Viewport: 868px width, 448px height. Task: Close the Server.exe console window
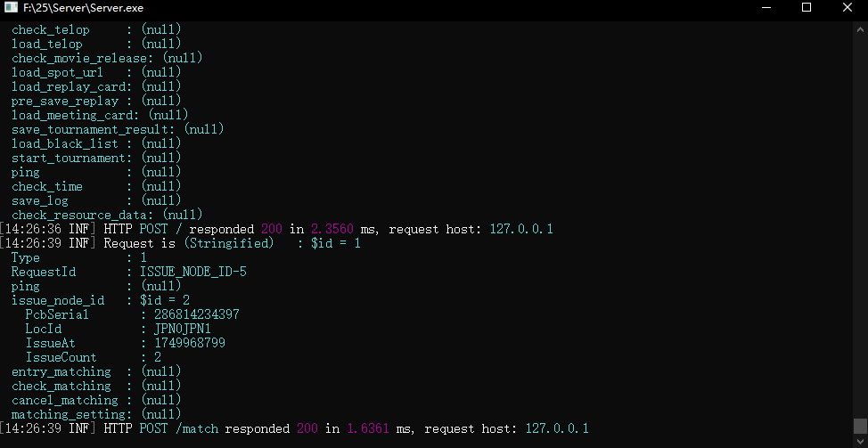coord(848,8)
